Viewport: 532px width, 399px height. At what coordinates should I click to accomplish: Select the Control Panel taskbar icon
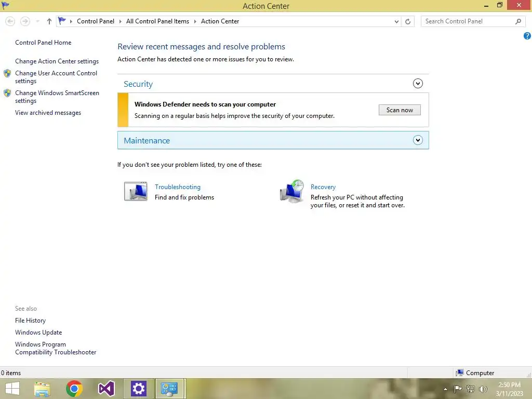(x=169, y=389)
